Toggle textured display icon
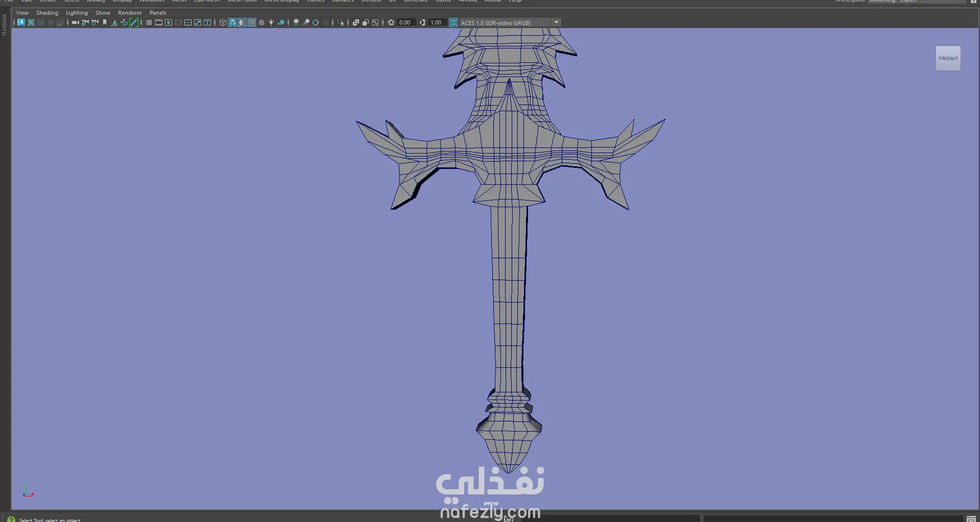 click(x=261, y=22)
